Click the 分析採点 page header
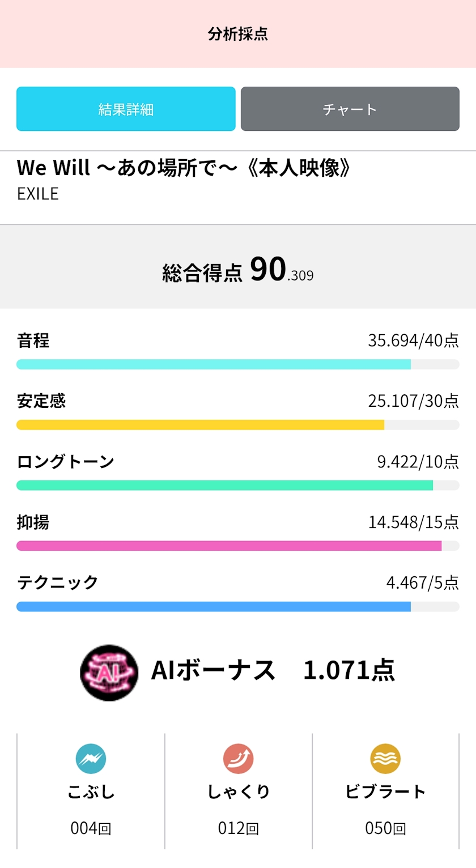Screen dimensions: 476x868 pos(238,34)
